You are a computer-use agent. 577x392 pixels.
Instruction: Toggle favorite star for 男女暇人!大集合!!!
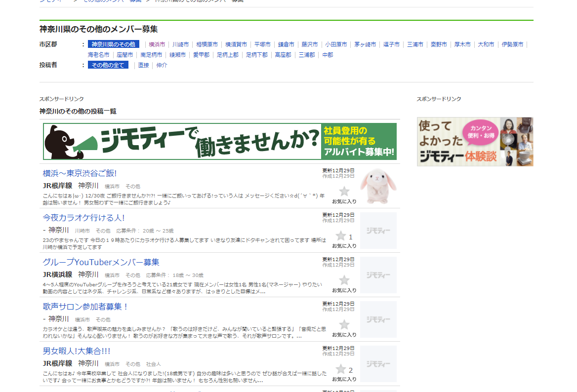pyautogui.click(x=341, y=369)
